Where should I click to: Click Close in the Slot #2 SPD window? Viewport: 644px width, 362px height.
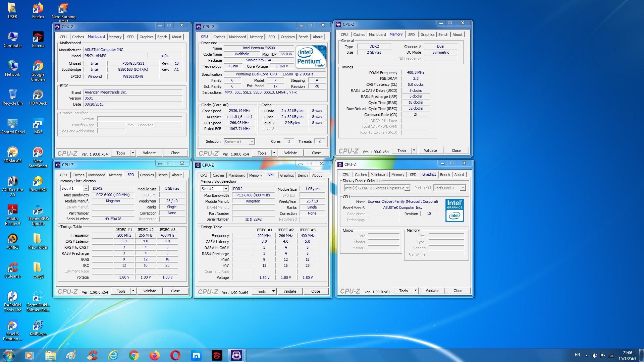point(316,291)
